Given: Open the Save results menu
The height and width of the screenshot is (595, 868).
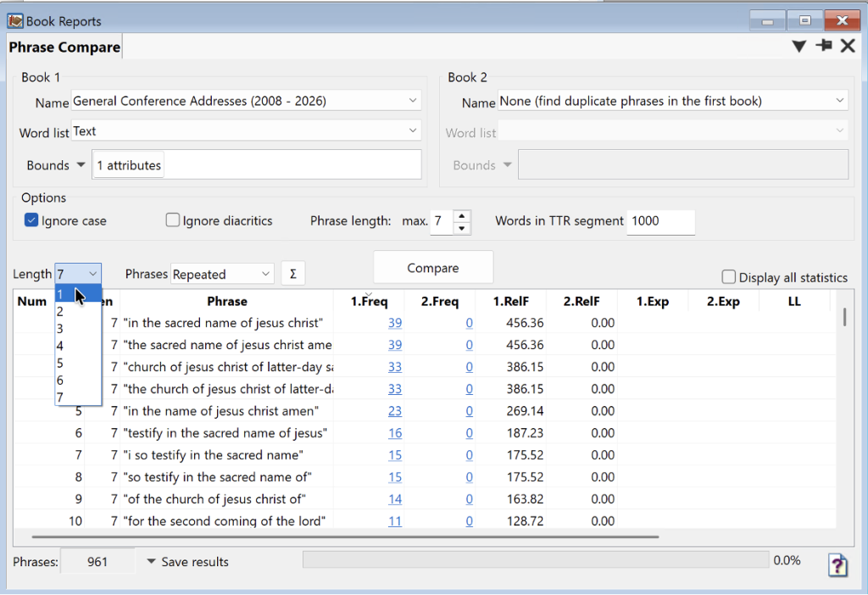Looking at the screenshot, I should [x=187, y=561].
